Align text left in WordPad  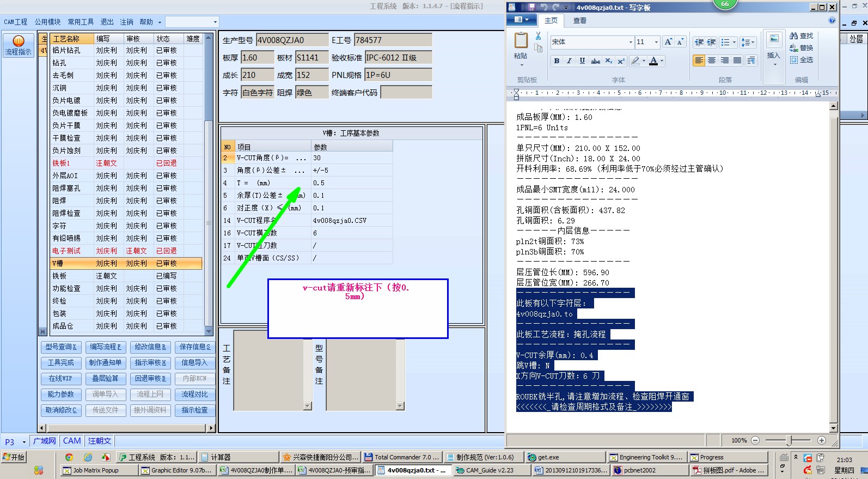click(699, 60)
